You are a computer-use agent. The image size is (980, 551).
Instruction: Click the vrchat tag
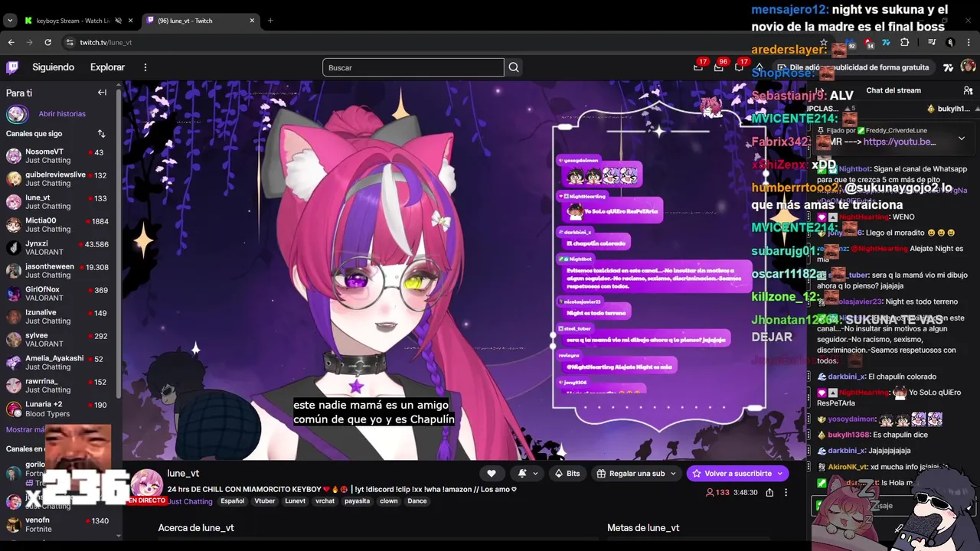(x=325, y=501)
